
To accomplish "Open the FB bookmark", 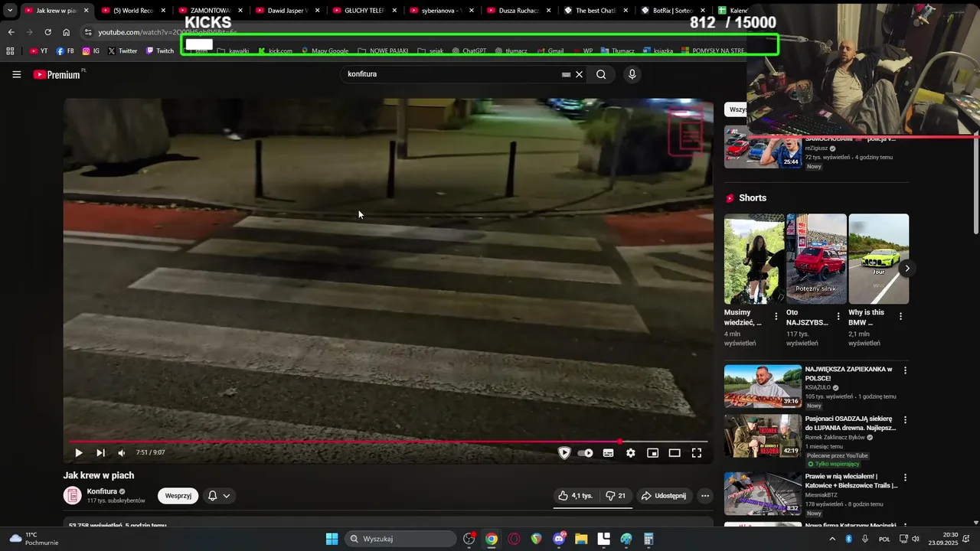I will [65, 51].
